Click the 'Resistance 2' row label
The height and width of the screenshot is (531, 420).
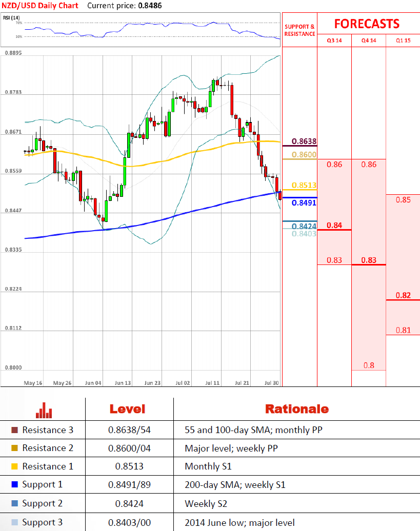point(48,448)
